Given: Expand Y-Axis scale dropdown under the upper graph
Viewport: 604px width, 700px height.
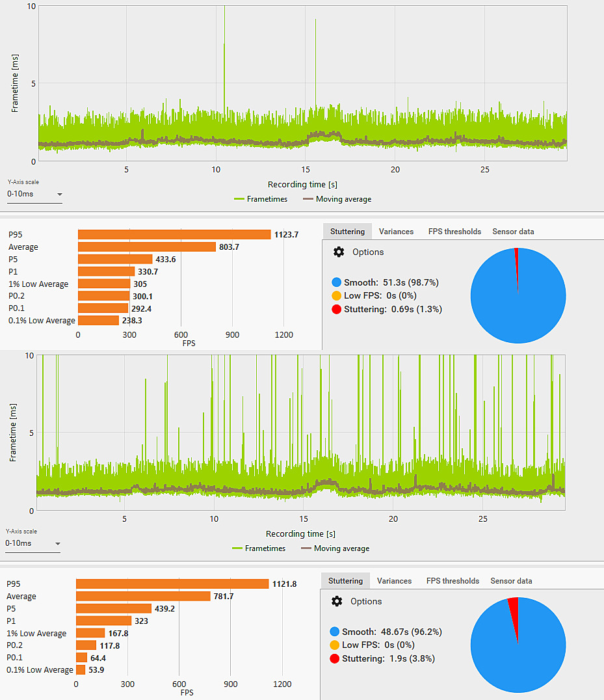Looking at the screenshot, I should point(34,194).
